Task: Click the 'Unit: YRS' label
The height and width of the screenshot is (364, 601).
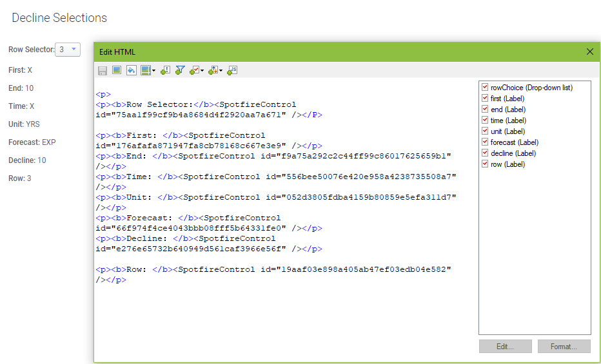Action: 24,124
